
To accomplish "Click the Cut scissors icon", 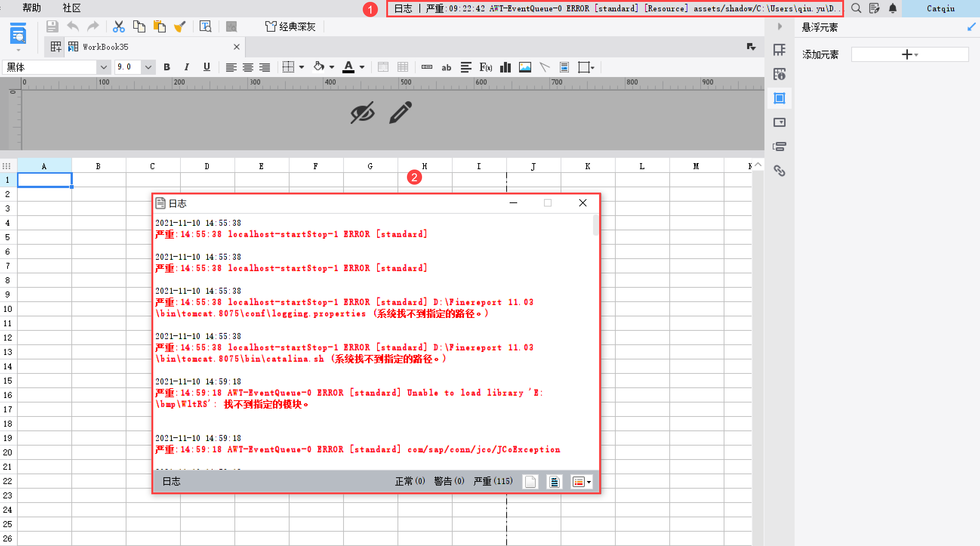I will coord(119,27).
